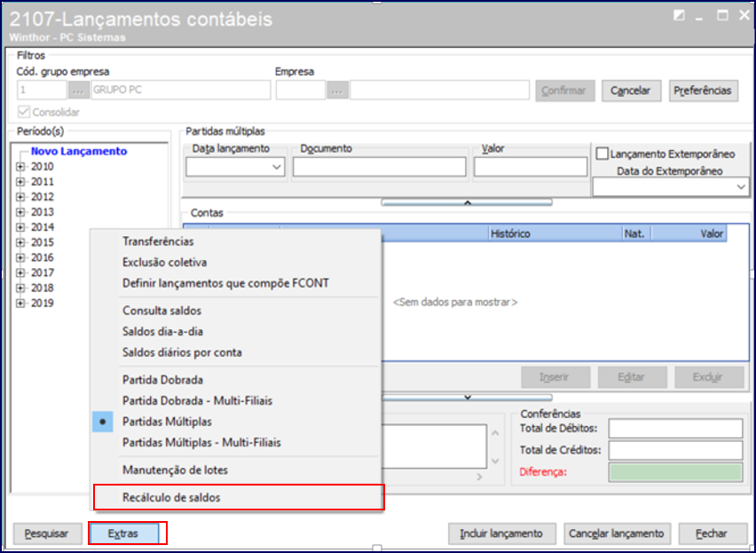Click the Excluir button

point(709,377)
